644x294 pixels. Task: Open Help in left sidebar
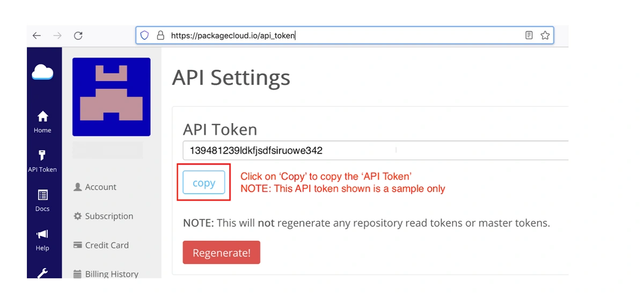pyautogui.click(x=42, y=240)
